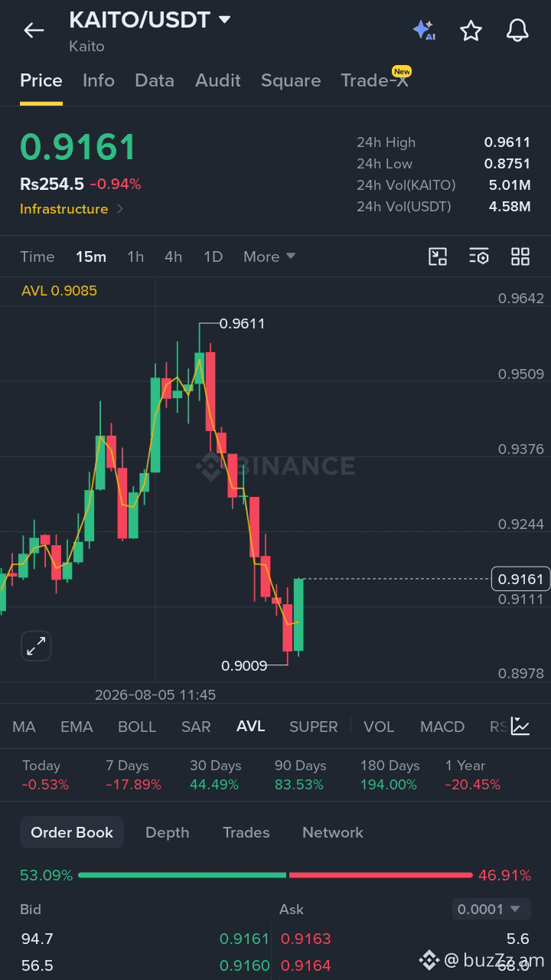Select the Depth tab

pos(168,832)
